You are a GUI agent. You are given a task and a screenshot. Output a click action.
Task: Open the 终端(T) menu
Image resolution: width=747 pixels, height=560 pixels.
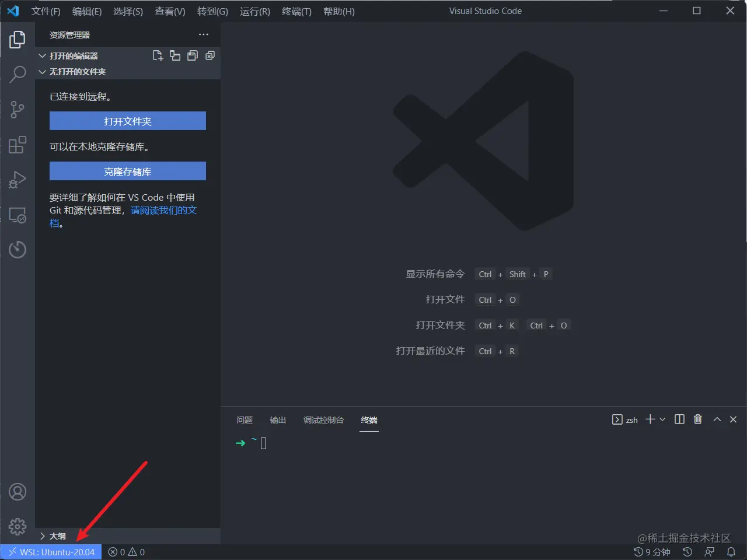pos(296,12)
